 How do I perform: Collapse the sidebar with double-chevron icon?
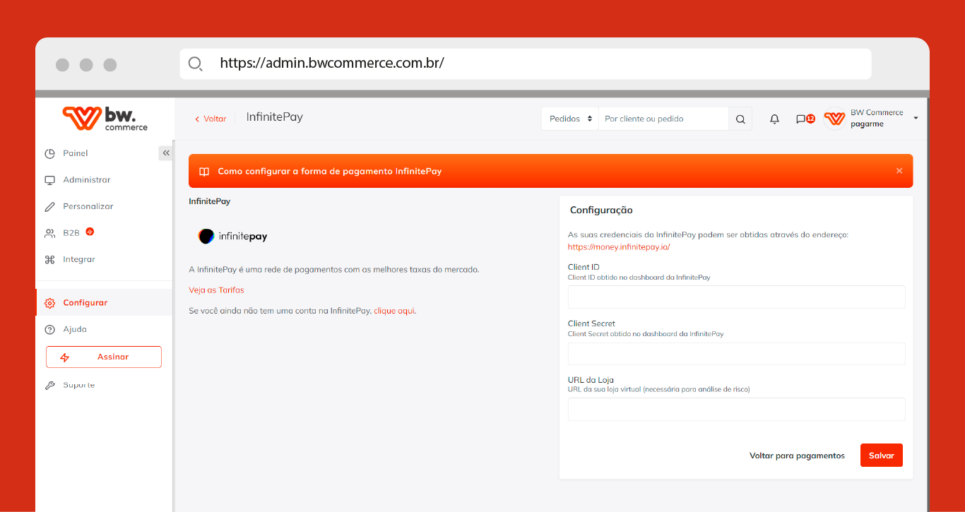[x=166, y=153]
